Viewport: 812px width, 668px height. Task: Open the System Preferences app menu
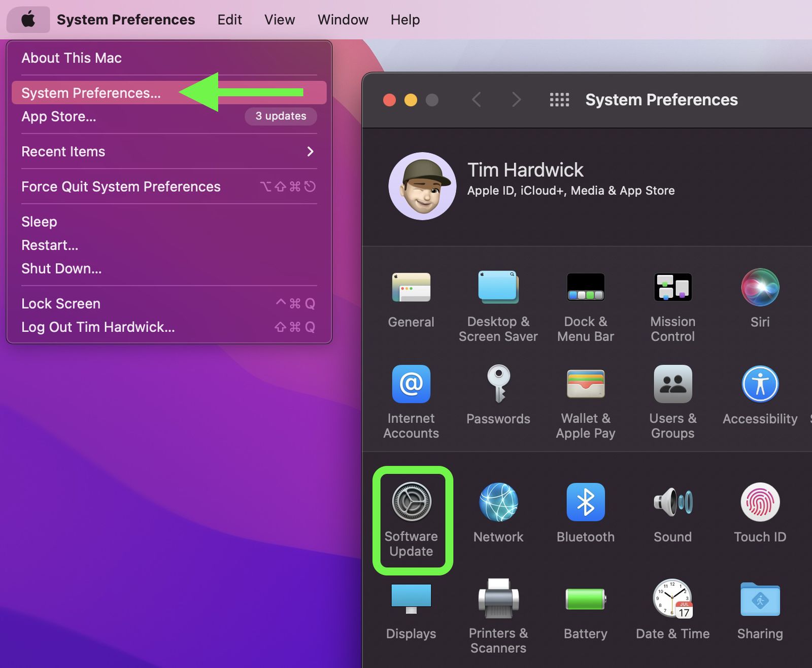(x=126, y=20)
